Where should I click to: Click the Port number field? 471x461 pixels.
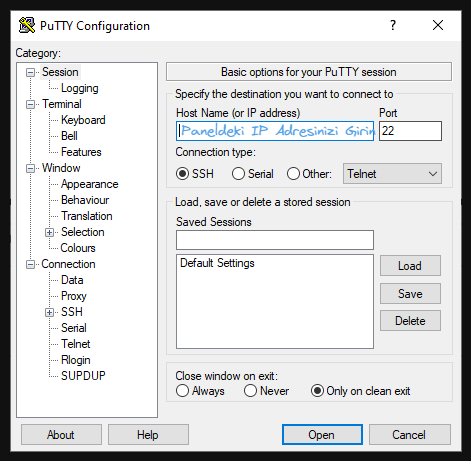click(x=410, y=131)
